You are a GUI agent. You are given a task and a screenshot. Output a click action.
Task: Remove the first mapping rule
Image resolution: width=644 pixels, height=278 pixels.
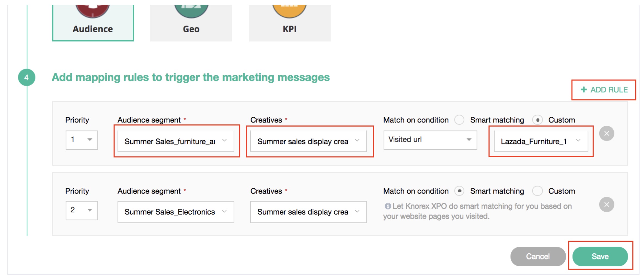607,133
